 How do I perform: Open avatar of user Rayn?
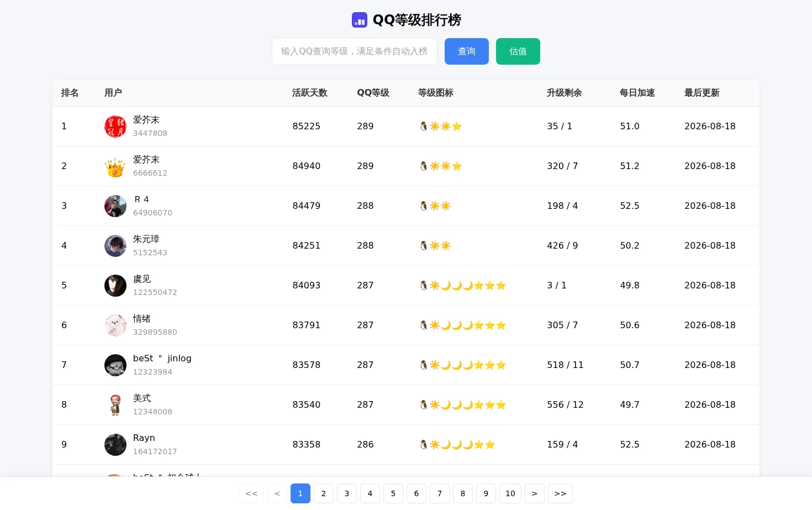click(115, 445)
